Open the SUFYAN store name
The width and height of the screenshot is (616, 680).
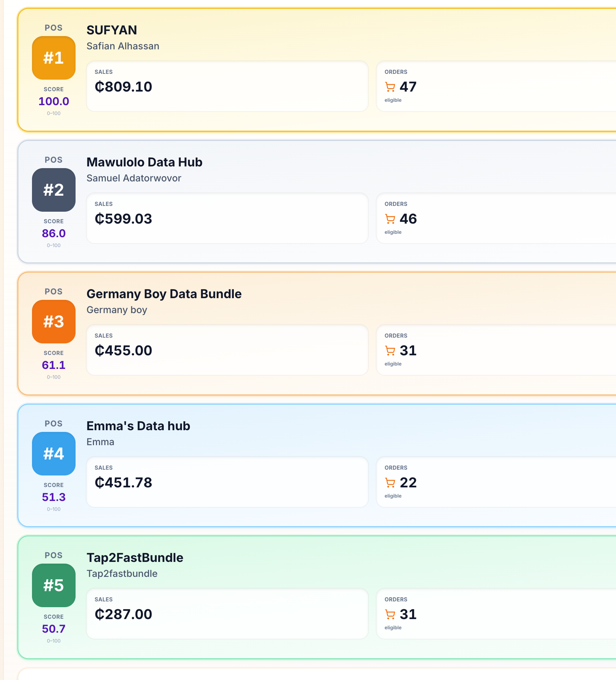[112, 30]
